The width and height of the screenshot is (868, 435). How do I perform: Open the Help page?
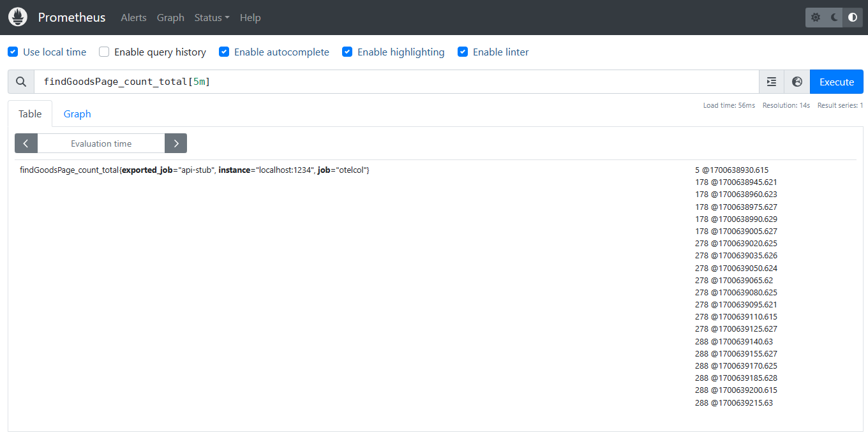(x=250, y=17)
